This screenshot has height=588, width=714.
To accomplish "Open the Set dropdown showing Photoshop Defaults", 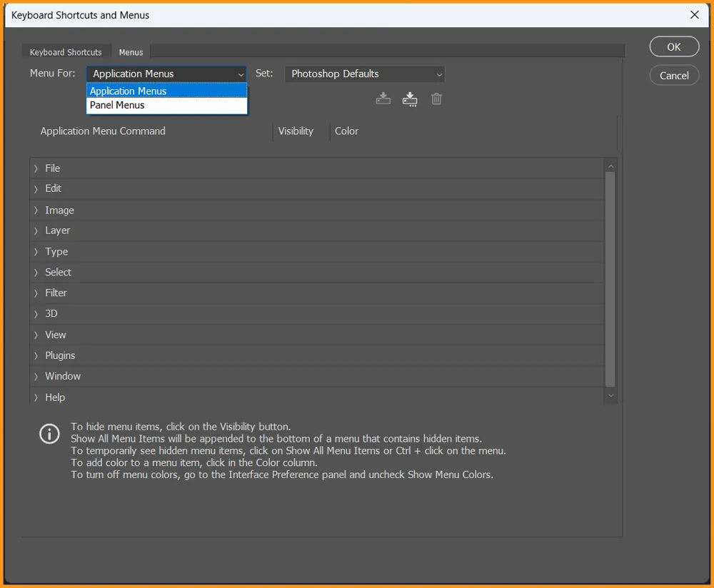I will click(x=365, y=74).
